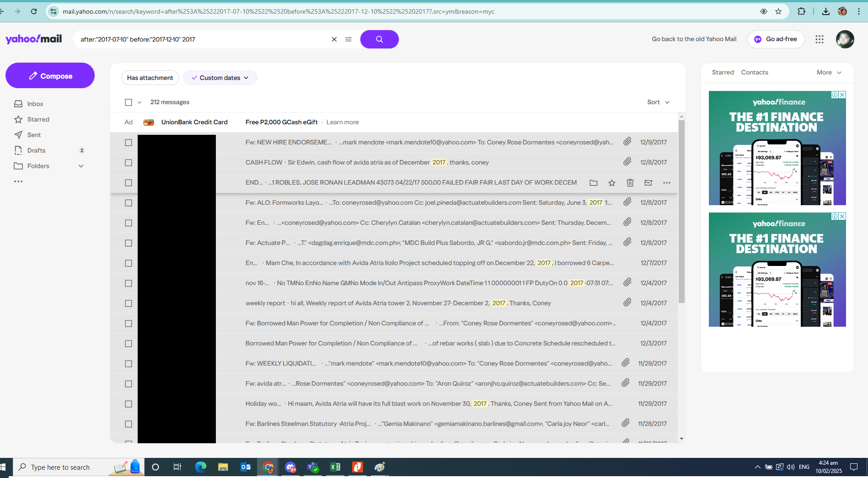Open browser extensions puzzle icon
This screenshot has height=478, width=868.
tap(801, 11)
